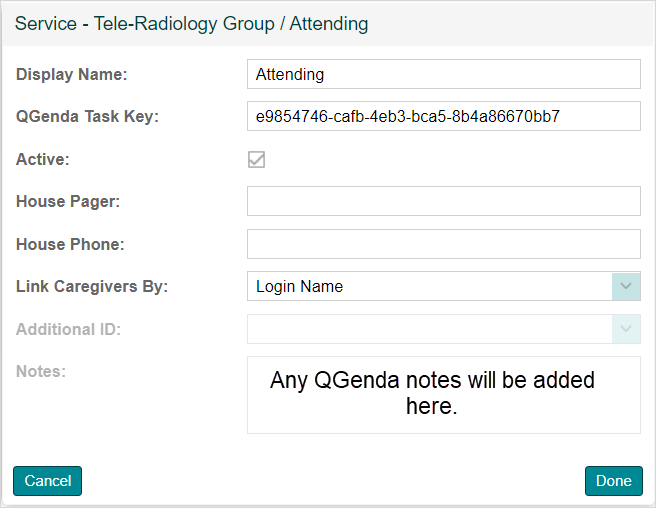Click the QGenda Task Key text field
This screenshot has height=508, width=656.
tap(443, 116)
